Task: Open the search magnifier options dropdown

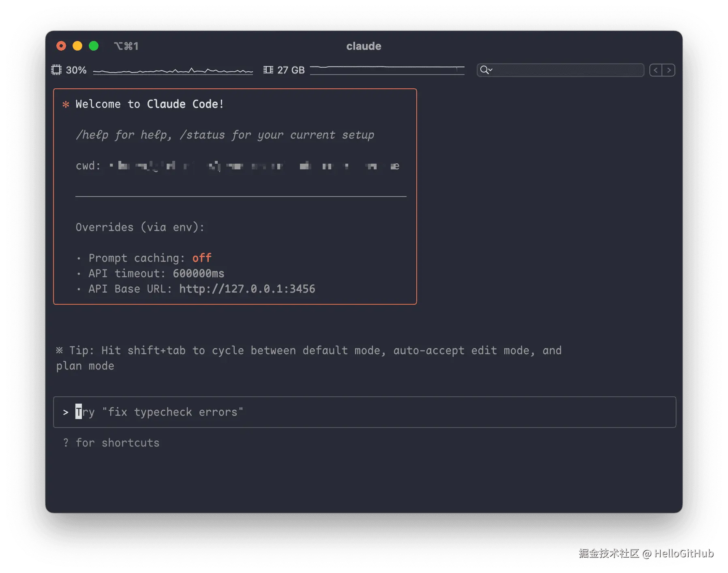Action: tap(486, 70)
